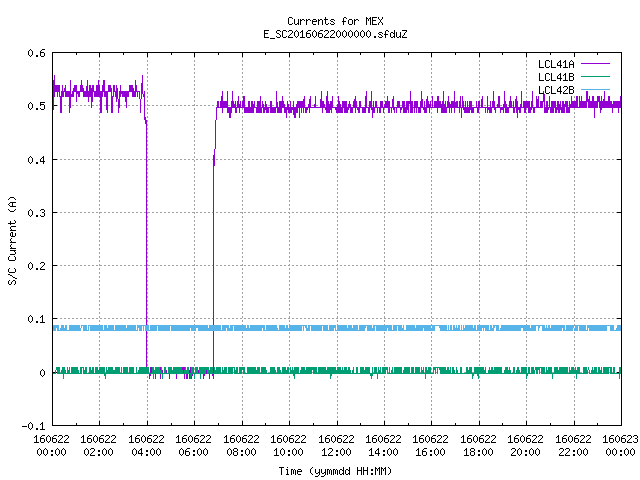Image resolution: width=640 pixels, height=480 pixels.
Task: Click the '160622 04:00' x-axis tick label
Action: tap(146, 446)
